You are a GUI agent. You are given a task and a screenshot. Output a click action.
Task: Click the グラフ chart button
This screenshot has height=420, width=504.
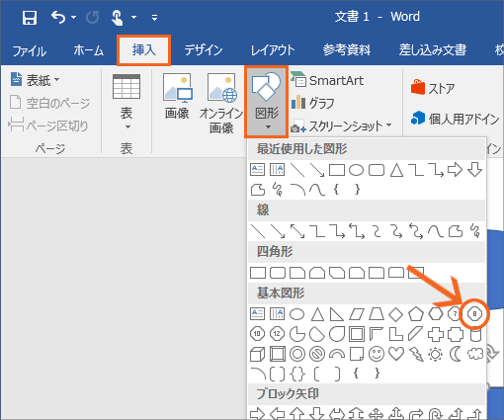(x=313, y=103)
